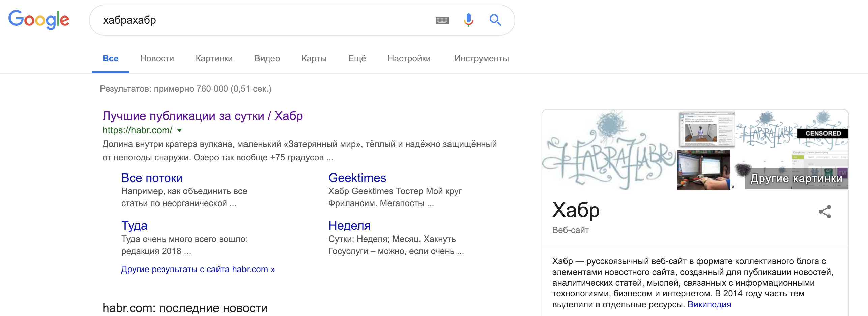Open the Настройки menu
The height and width of the screenshot is (316, 868).
(409, 58)
